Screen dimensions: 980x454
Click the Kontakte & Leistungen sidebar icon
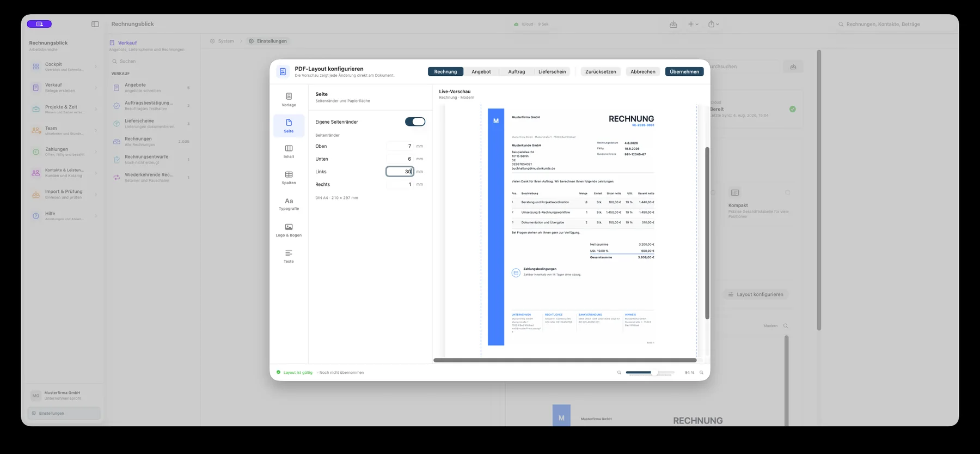[36, 173]
